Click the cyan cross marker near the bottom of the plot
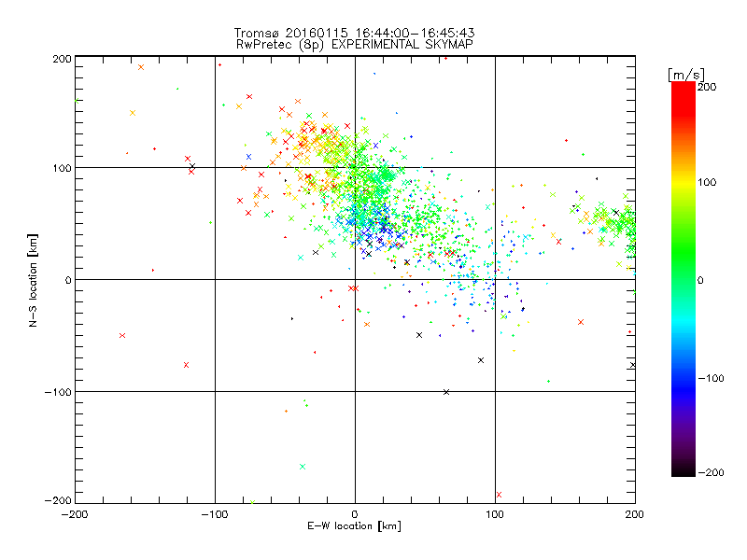Image resolution: width=747 pixels, height=560 pixels. tap(303, 467)
